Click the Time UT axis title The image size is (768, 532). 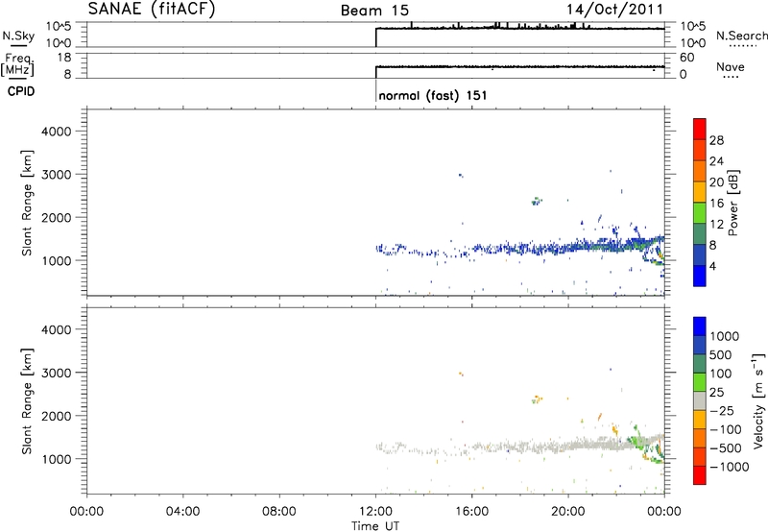(x=375, y=526)
